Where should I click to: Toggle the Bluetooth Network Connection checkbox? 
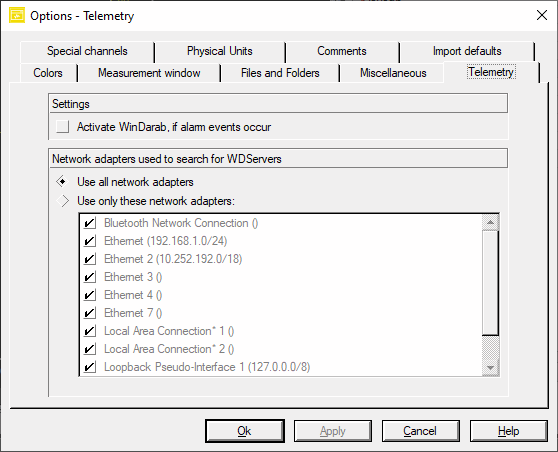90,223
